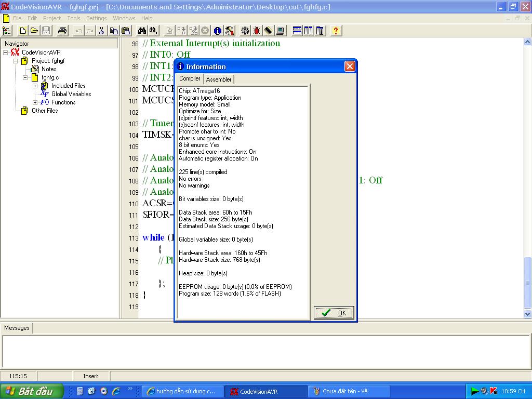Expand the Functions tree node
Image resolution: width=532 pixels, height=399 pixels.
click(35, 102)
